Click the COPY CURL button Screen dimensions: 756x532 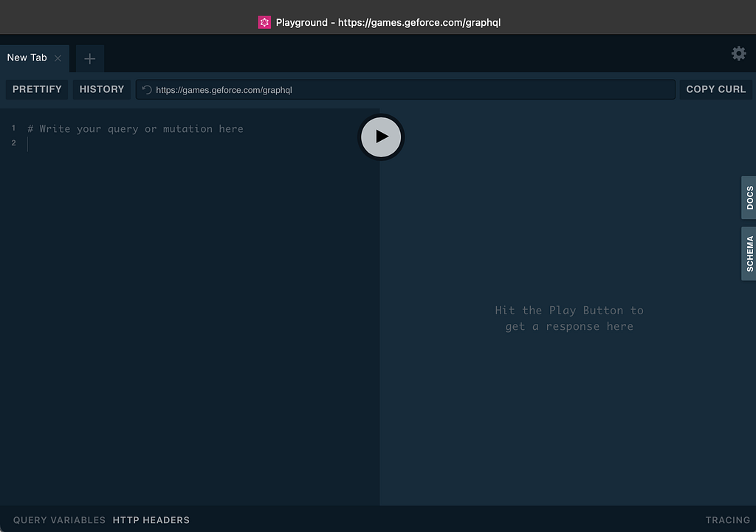click(716, 89)
